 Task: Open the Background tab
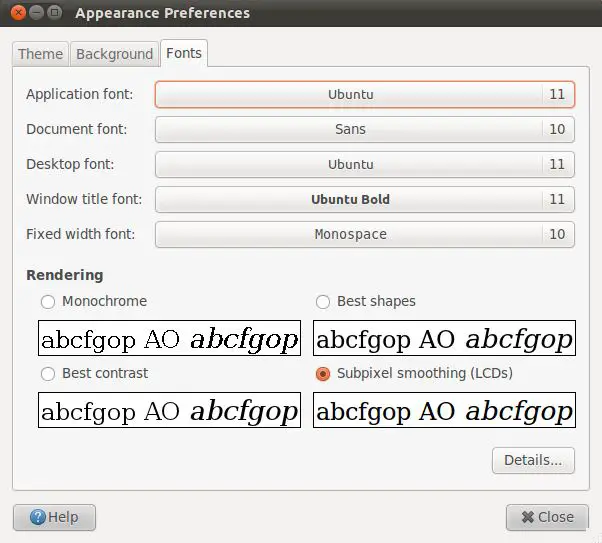pos(115,54)
